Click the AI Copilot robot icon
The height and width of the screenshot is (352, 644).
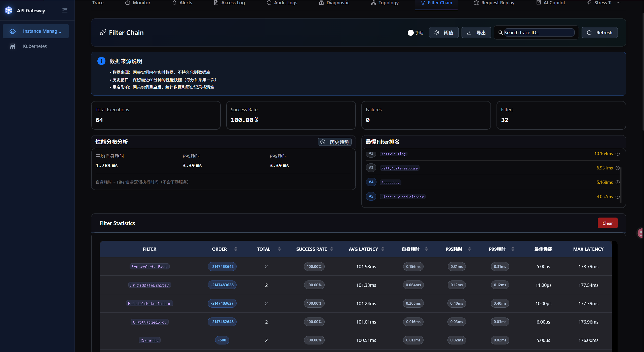pos(539,3)
